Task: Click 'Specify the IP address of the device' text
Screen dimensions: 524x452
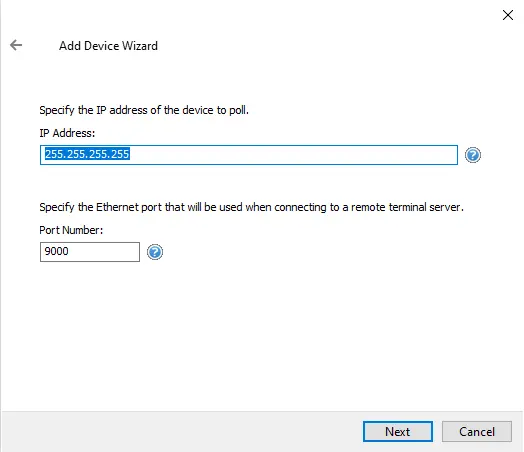Action: click(x=144, y=110)
